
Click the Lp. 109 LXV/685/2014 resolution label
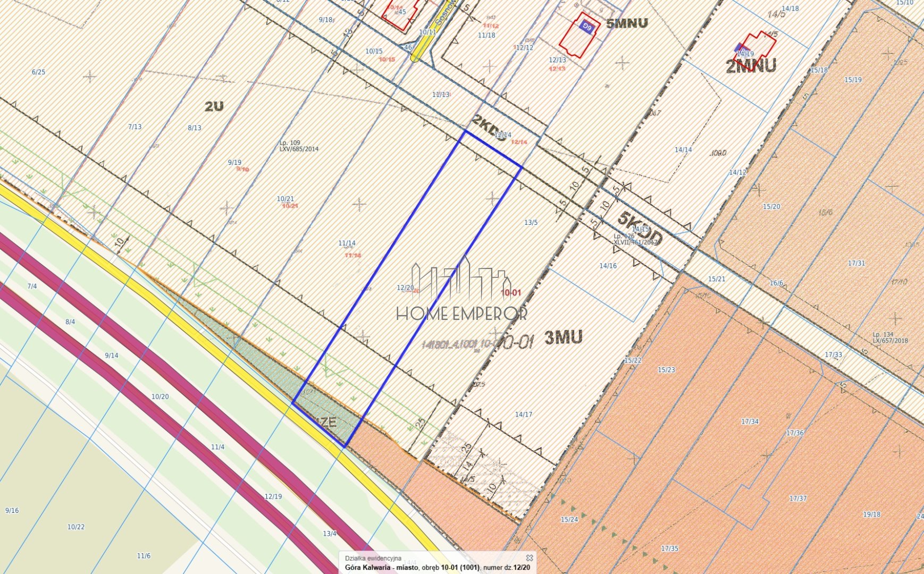pyautogui.click(x=299, y=146)
